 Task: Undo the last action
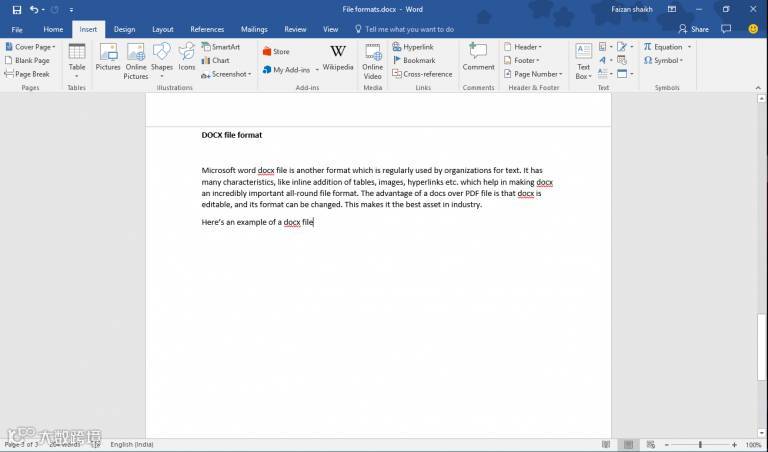(33, 9)
